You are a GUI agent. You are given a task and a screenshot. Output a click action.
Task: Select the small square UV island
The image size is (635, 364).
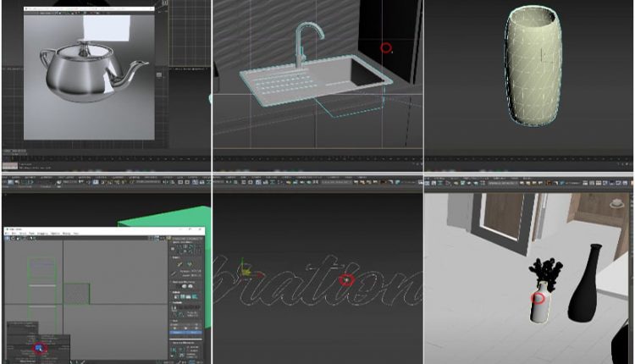pyautogui.click(x=76, y=294)
